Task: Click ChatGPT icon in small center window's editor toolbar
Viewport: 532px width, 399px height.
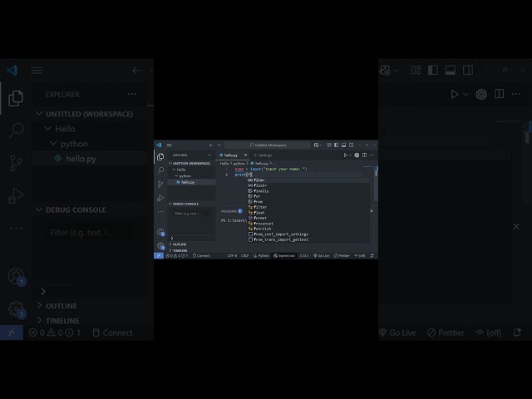Action: point(357,155)
